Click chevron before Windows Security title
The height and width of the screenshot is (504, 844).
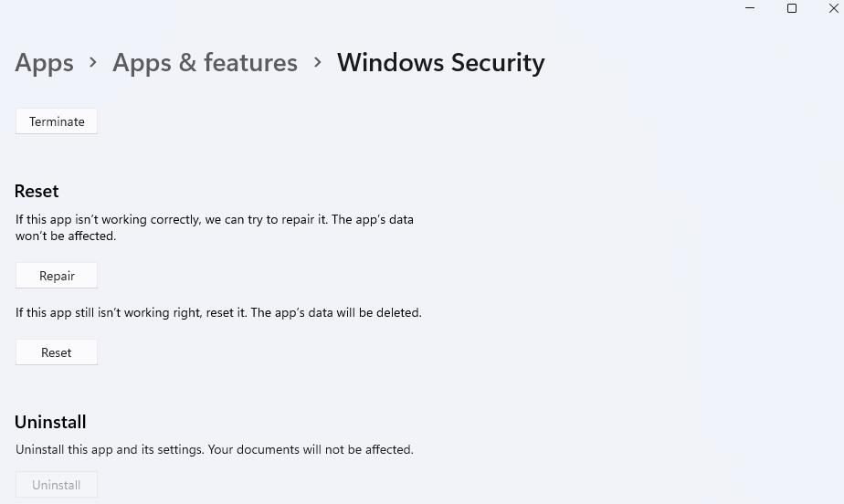click(318, 62)
